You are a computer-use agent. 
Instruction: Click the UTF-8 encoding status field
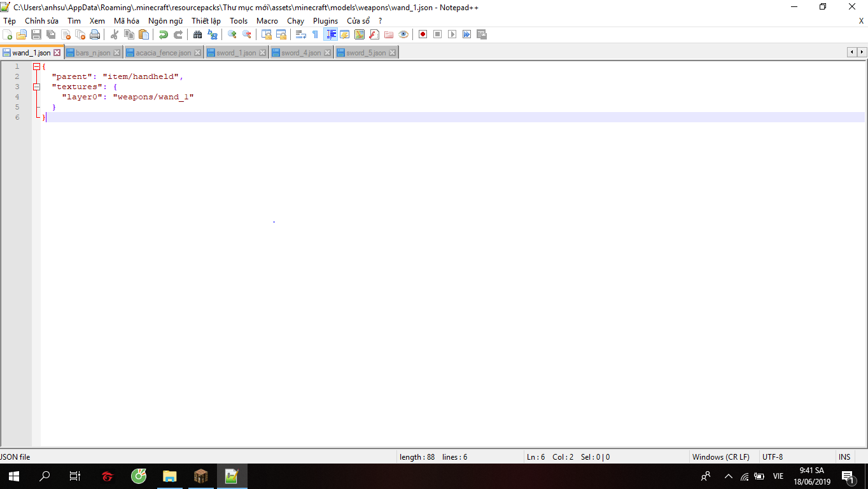(x=772, y=457)
